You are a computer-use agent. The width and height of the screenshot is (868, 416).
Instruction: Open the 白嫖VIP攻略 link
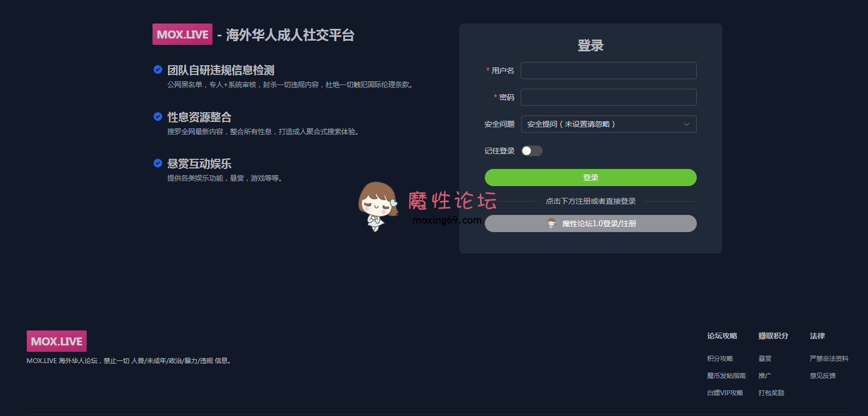[x=725, y=393]
